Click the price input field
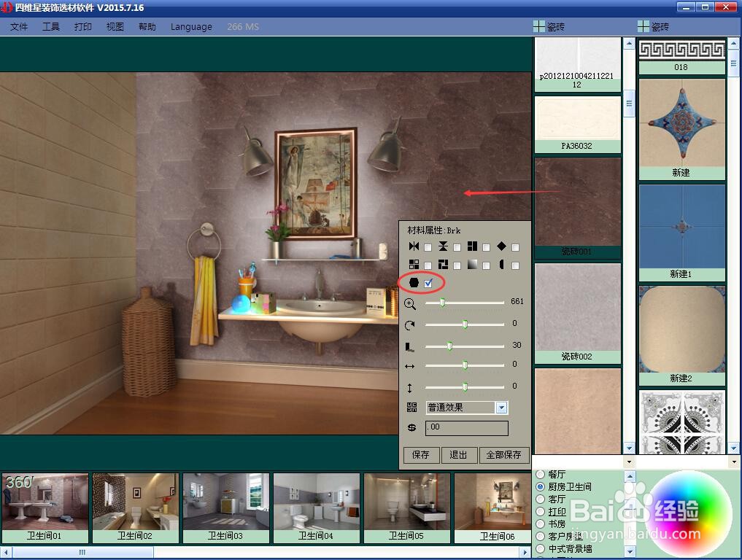 click(x=467, y=427)
